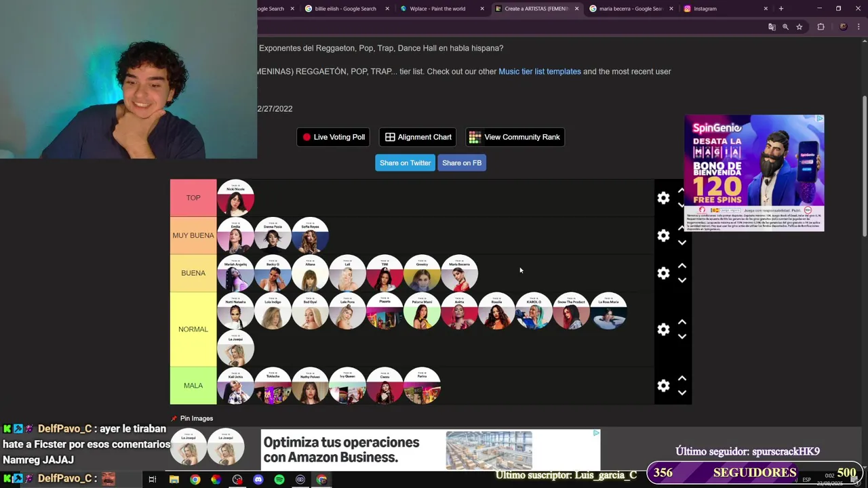
Task: Close the Instagram browser tab
Action: coord(766,9)
